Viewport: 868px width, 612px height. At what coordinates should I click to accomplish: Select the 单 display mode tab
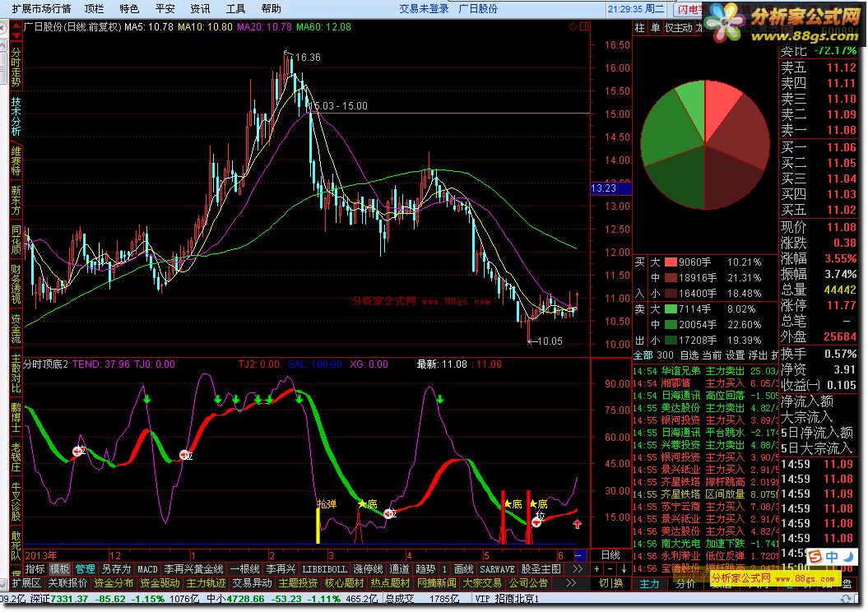655,28
